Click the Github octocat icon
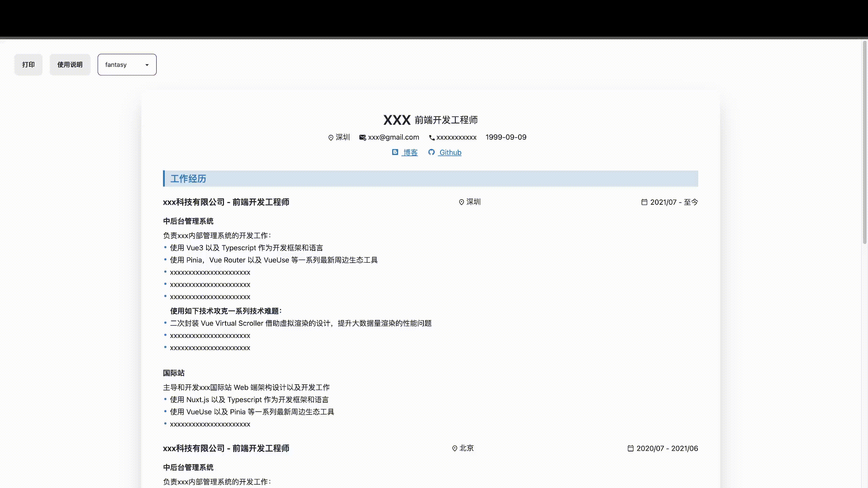 [x=431, y=152]
